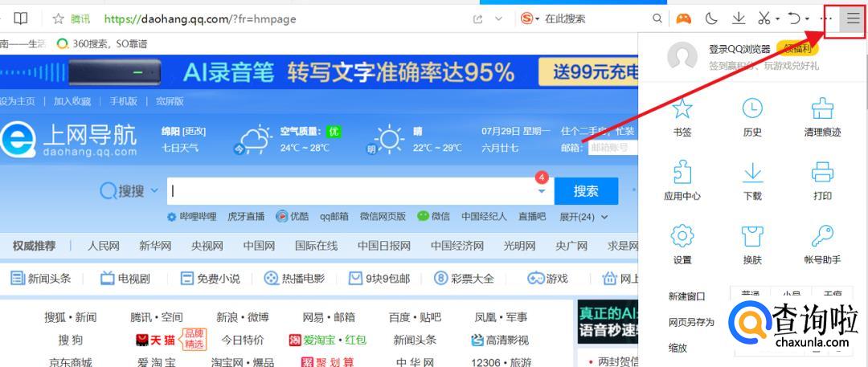Open 人民网 recommended link
Viewport: 868px width, 367px height.
[104, 246]
